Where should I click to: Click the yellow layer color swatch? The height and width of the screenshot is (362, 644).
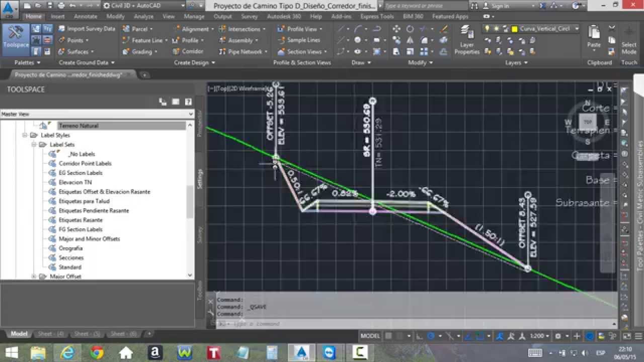pos(514,29)
